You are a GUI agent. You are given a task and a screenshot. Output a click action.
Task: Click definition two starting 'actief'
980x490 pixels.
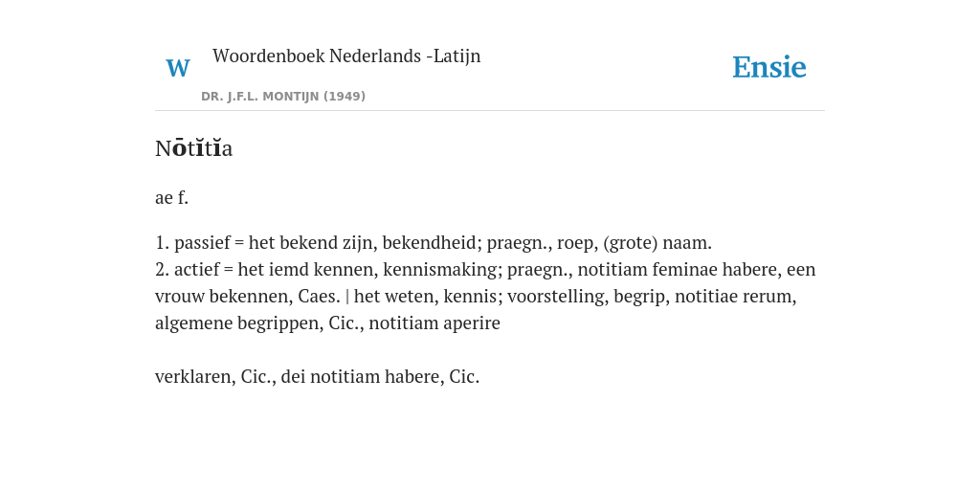pyautogui.click(x=485, y=297)
